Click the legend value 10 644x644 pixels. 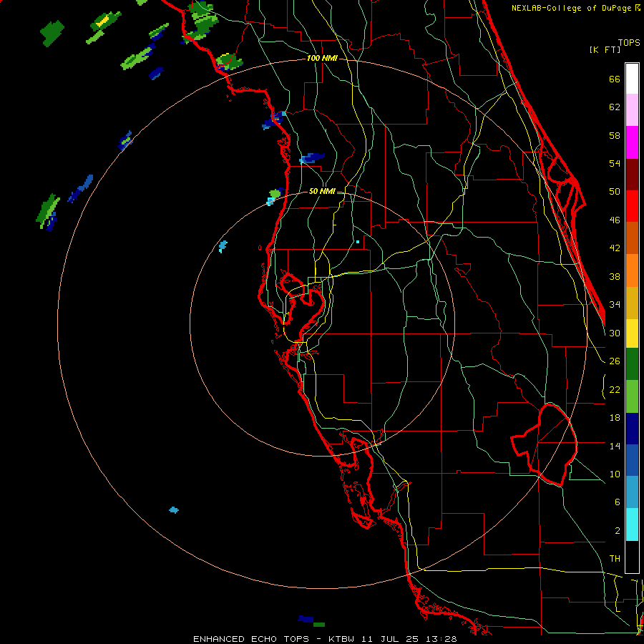[x=615, y=474]
